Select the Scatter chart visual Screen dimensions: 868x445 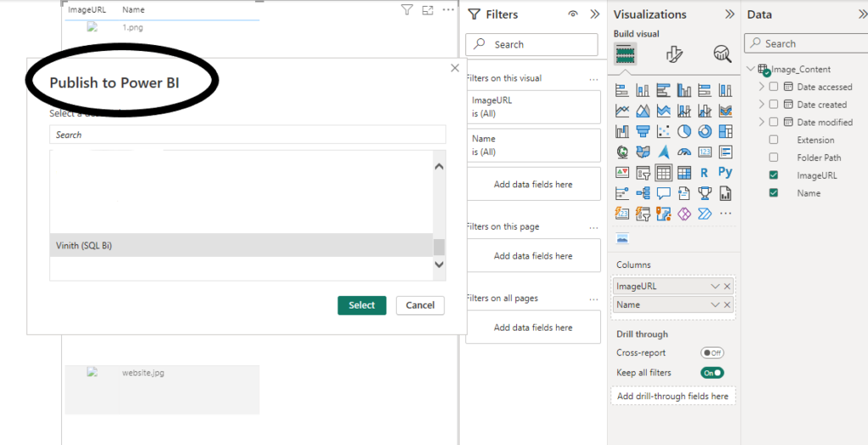(x=663, y=131)
